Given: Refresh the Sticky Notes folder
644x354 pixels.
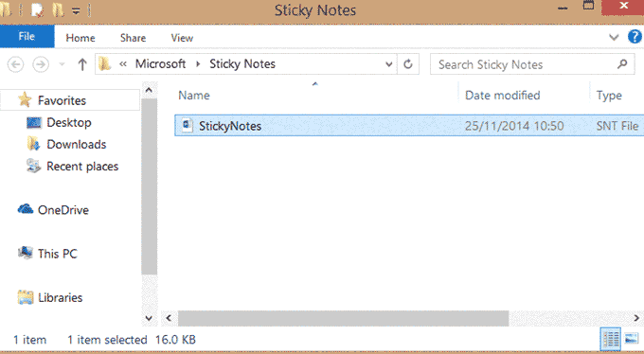Looking at the screenshot, I should coord(408,64).
